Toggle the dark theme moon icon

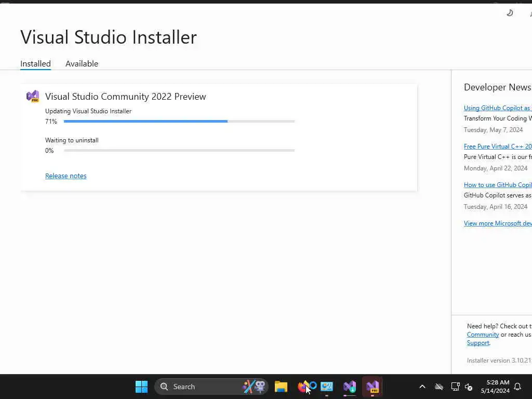510,13
